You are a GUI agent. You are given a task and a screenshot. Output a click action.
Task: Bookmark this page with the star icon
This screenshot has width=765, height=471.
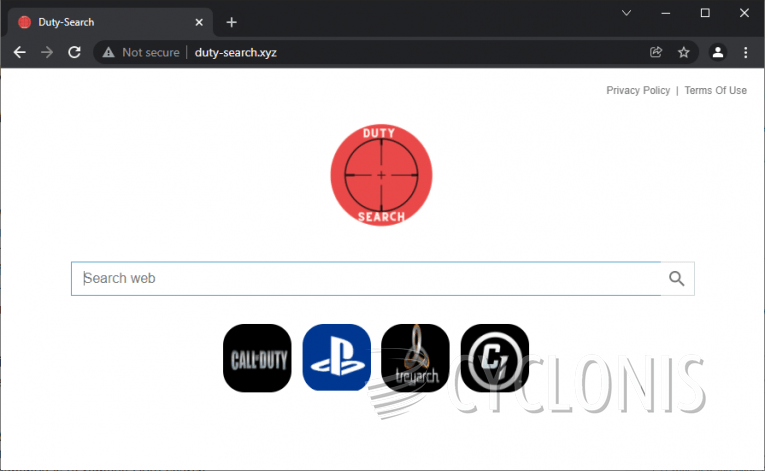click(684, 52)
